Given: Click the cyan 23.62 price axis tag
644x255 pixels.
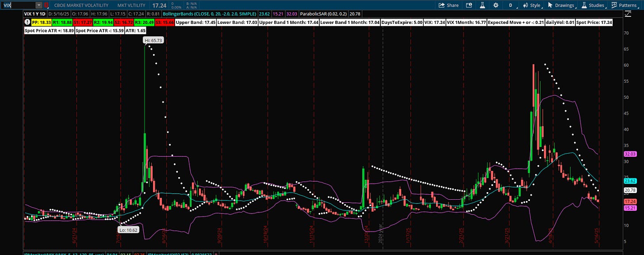Looking at the screenshot, I should 630,181.
